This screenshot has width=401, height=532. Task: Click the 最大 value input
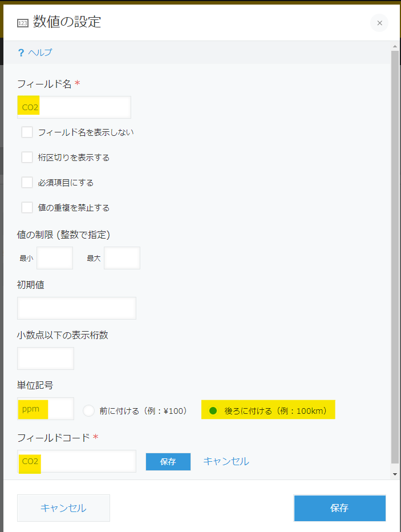pos(122,258)
